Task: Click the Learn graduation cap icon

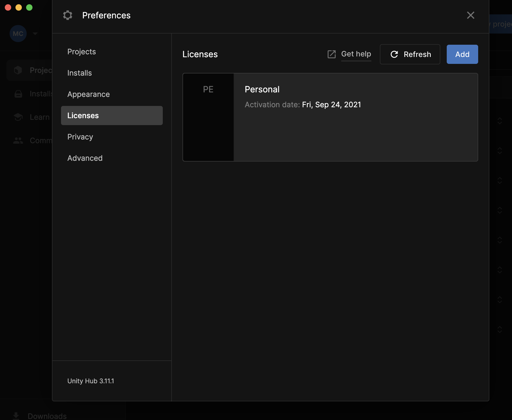Action: pyautogui.click(x=18, y=117)
